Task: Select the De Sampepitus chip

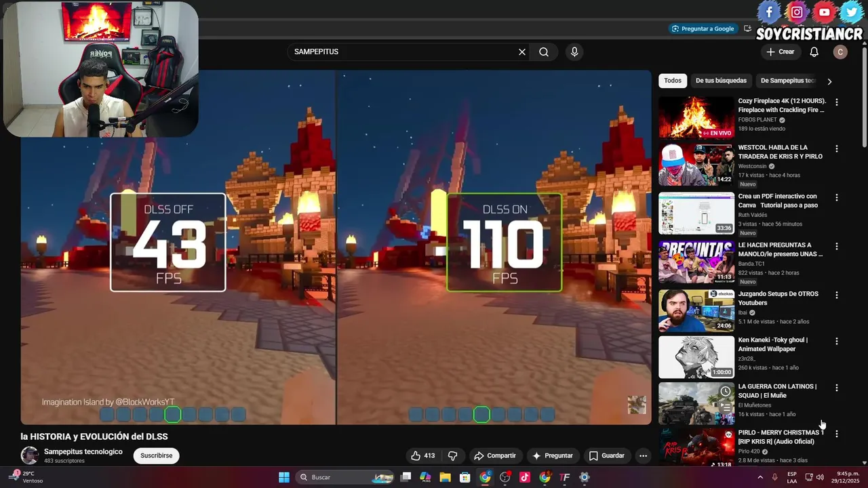Action: pos(787,81)
